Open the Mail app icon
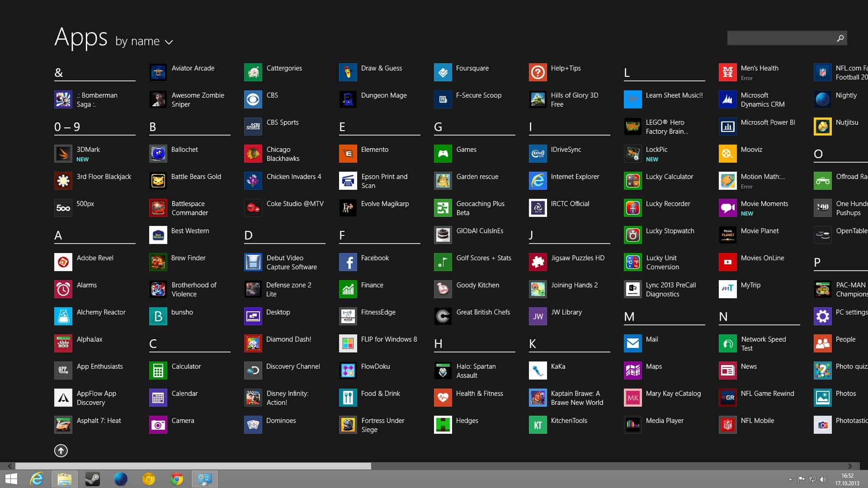Image resolution: width=868 pixels, height=488 pixels. point(632,343)
